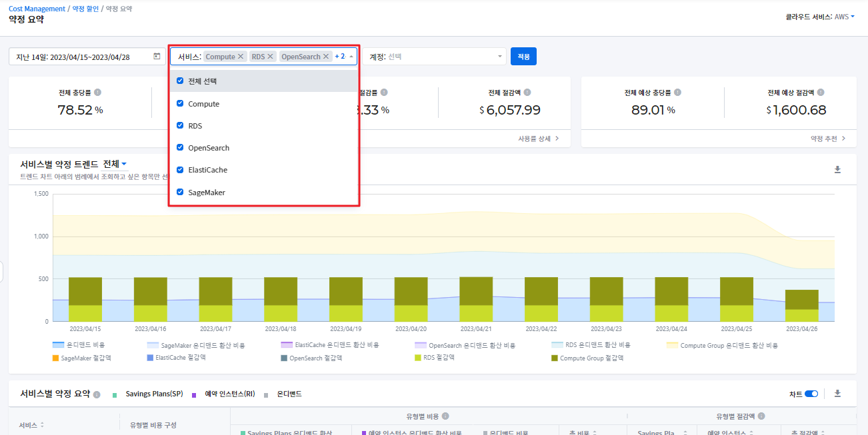This screenshot has height=435, width=868.
Task: Click info icon next to 서비스별 약정 요약
Action: tap(97, 394)
